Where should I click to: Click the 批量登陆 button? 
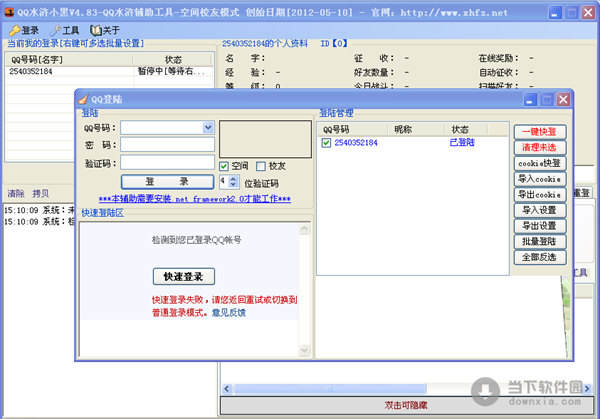540,241
